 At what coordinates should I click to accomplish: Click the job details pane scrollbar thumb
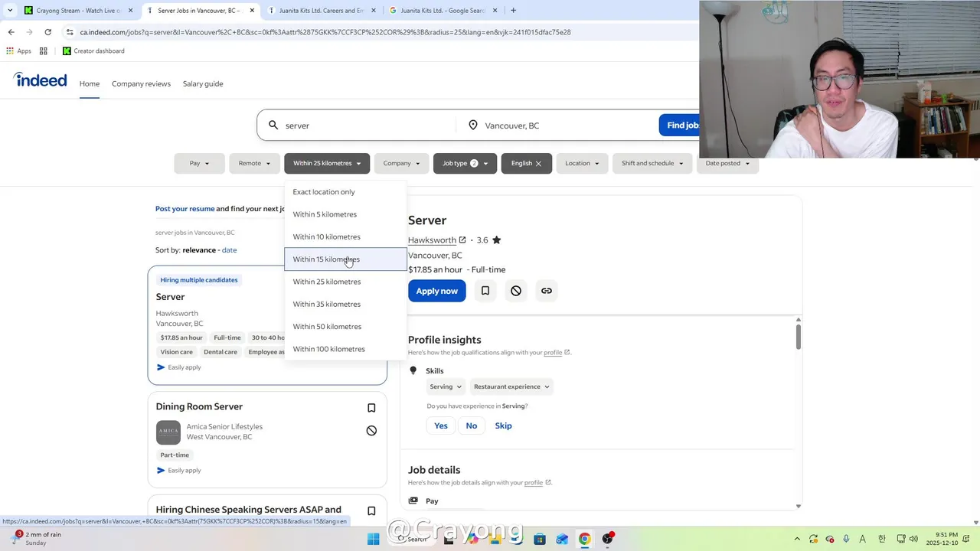point(799,337)
